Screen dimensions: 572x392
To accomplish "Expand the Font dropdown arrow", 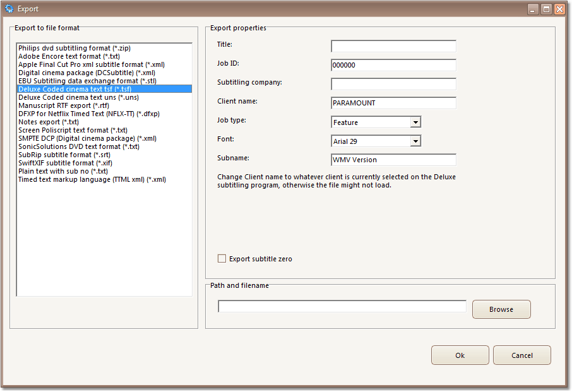I will 415,141.
